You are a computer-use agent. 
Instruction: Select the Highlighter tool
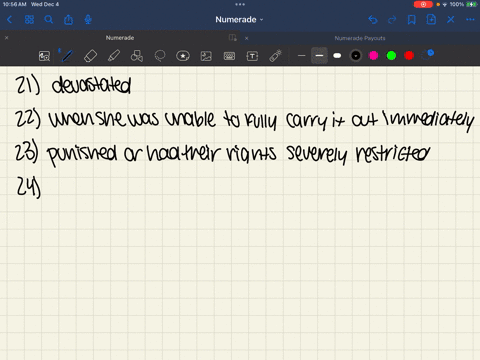tap(114, 56)
